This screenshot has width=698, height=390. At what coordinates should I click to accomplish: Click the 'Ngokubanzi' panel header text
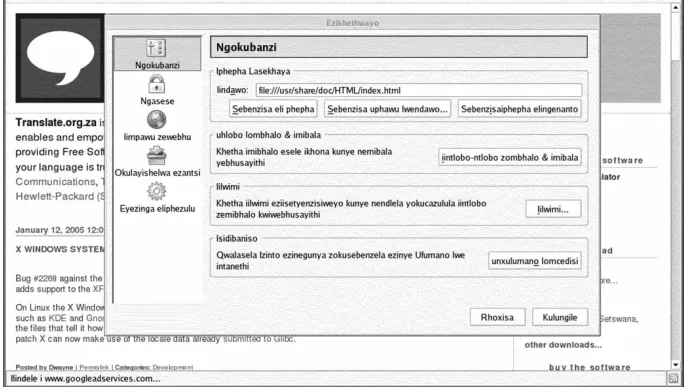246,47
